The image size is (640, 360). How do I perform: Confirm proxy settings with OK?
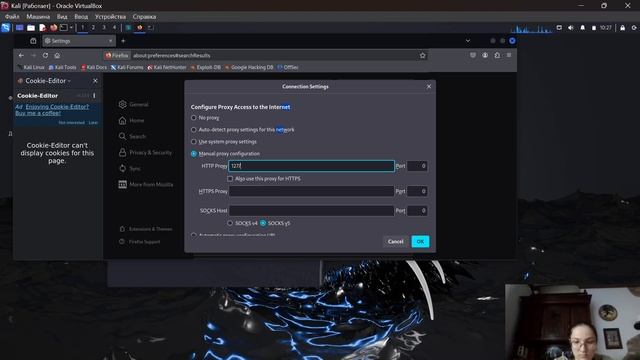point(420,242)
